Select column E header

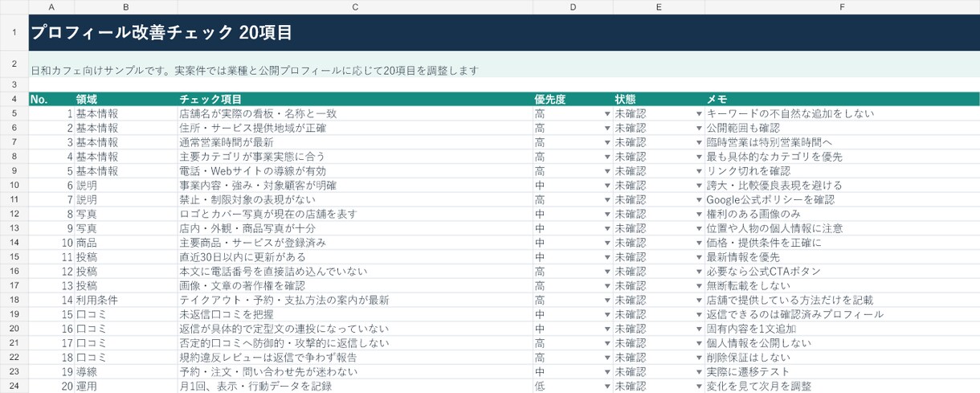point(659,6)
